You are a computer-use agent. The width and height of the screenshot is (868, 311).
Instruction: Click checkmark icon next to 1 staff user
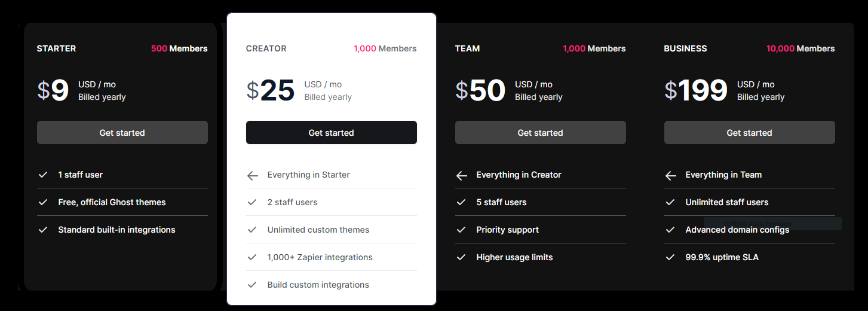coord(43,175)
